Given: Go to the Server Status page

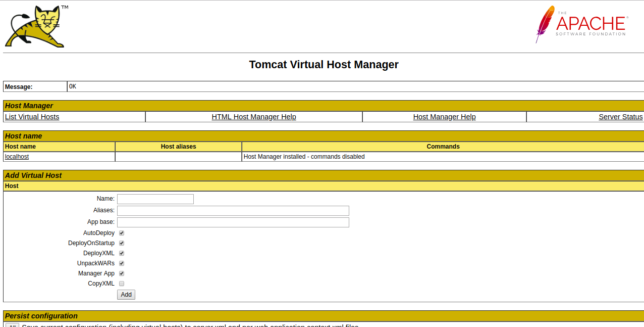Looking at the screenshot, I should (x=620, y=117).
